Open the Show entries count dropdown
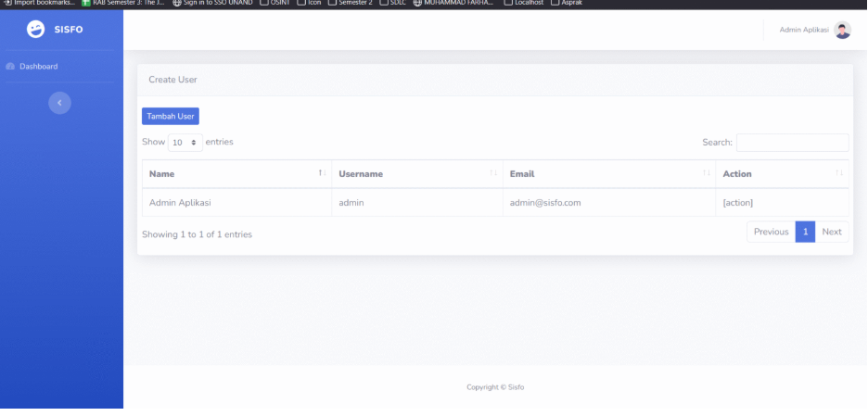The image size is (868, 416). (185, 143)
